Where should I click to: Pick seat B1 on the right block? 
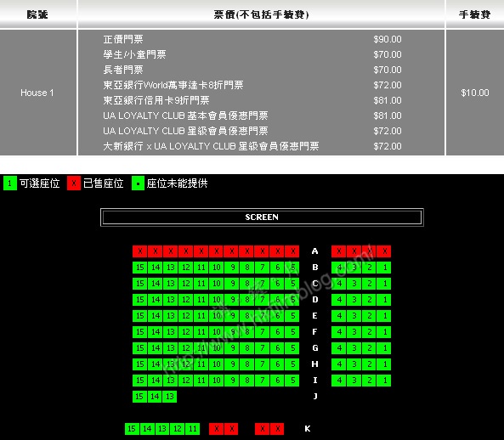click(384, 268)
